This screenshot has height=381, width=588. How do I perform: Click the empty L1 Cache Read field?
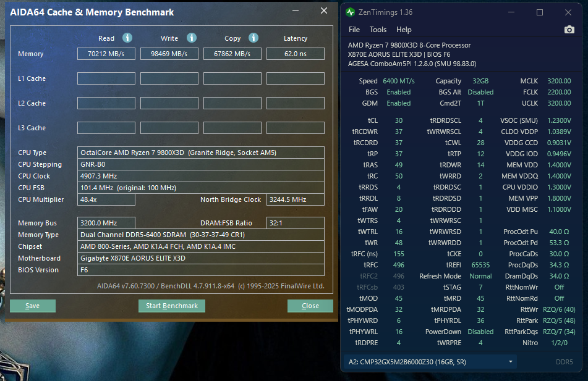click(x=106, y=78)
